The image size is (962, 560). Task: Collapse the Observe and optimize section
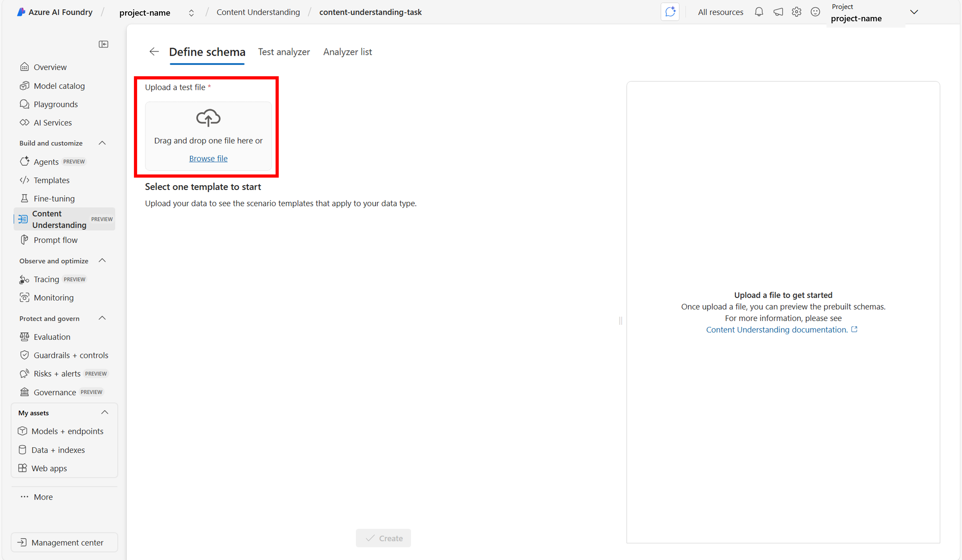coord(102,261)
